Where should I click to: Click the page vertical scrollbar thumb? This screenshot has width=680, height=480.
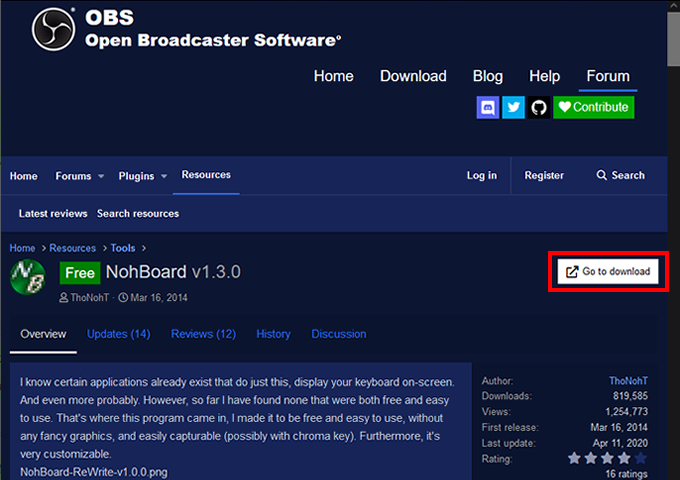point(673,39)
